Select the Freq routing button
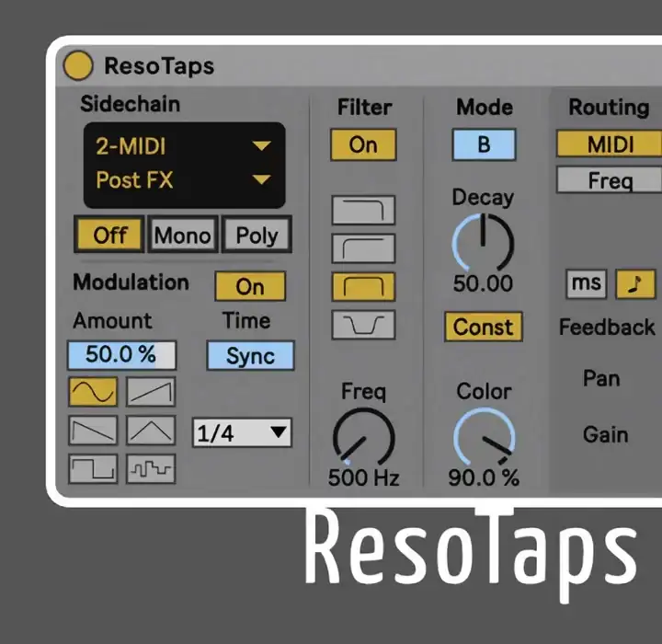 tap(610, 180)
